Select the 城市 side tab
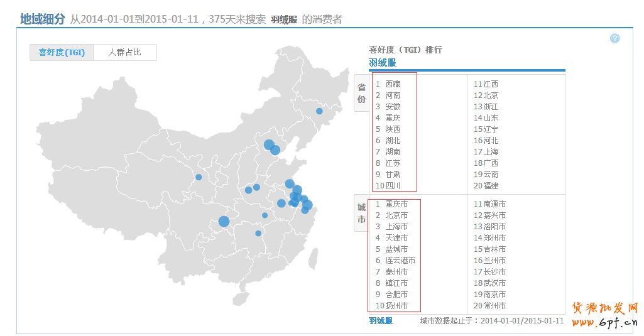 (x=361, y=214)
